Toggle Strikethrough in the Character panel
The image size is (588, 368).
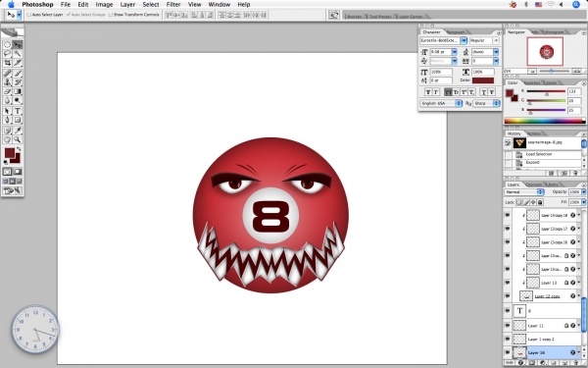[492, 92]
